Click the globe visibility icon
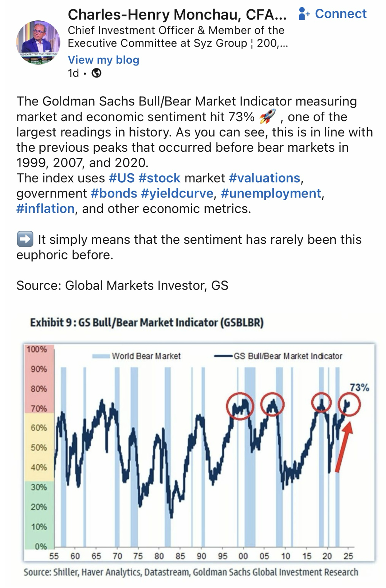 tap(96, 73)
